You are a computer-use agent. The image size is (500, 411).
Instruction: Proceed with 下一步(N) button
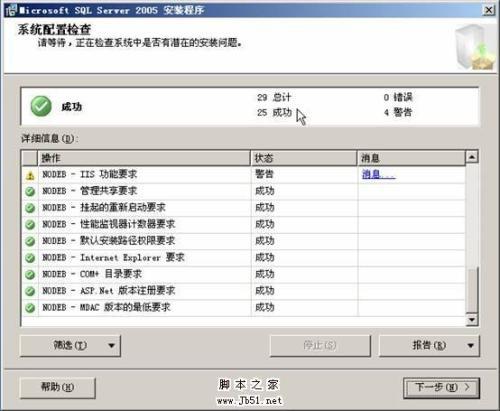coord(441,388)
